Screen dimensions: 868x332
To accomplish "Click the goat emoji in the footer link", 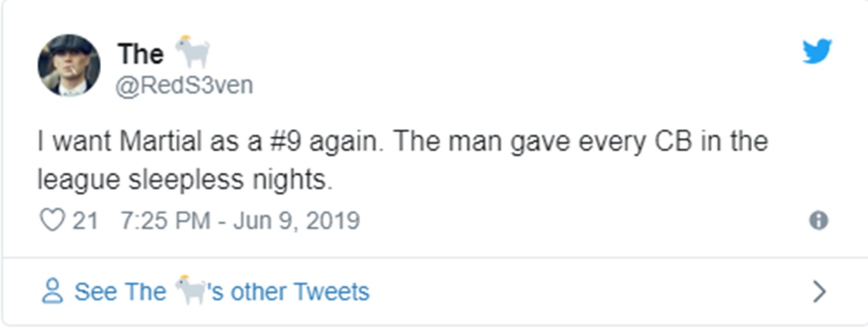I will click(x=190, y=291).
